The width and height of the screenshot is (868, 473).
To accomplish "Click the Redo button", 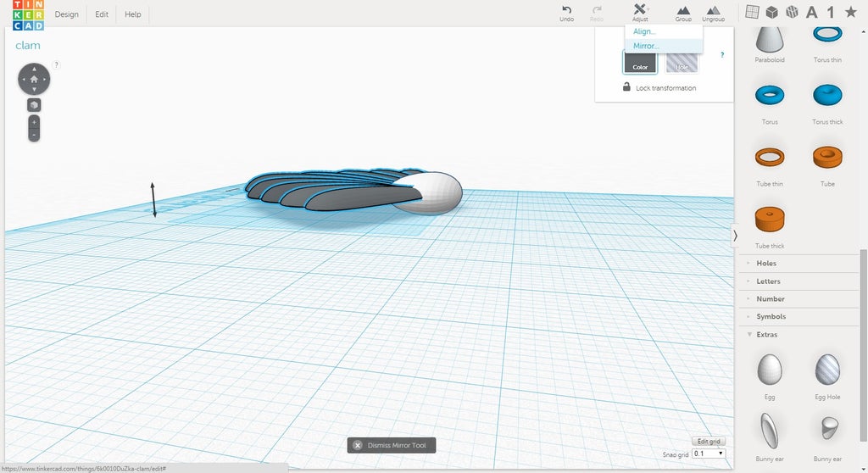I will (x=597, y=14).
